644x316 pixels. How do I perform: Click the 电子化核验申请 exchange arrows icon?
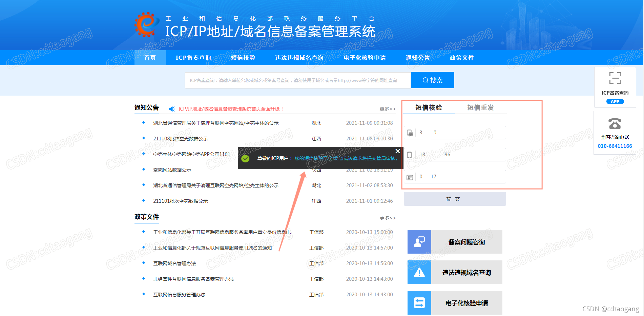point(419,303)
